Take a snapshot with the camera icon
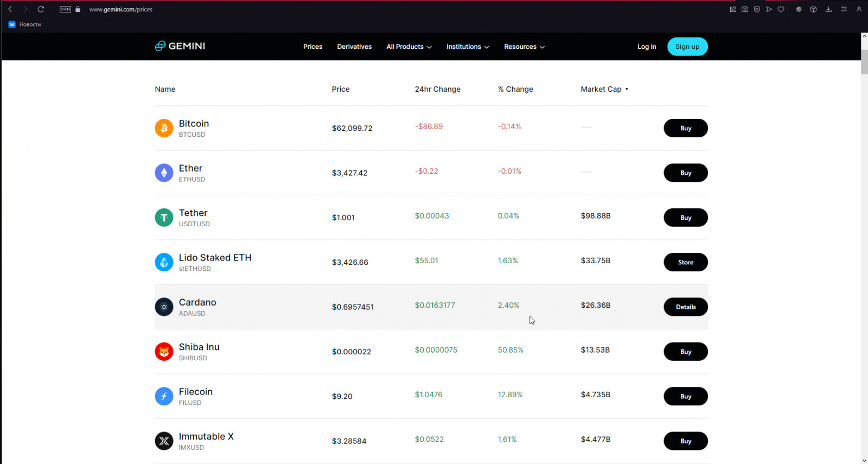 (x=745, y=9)
